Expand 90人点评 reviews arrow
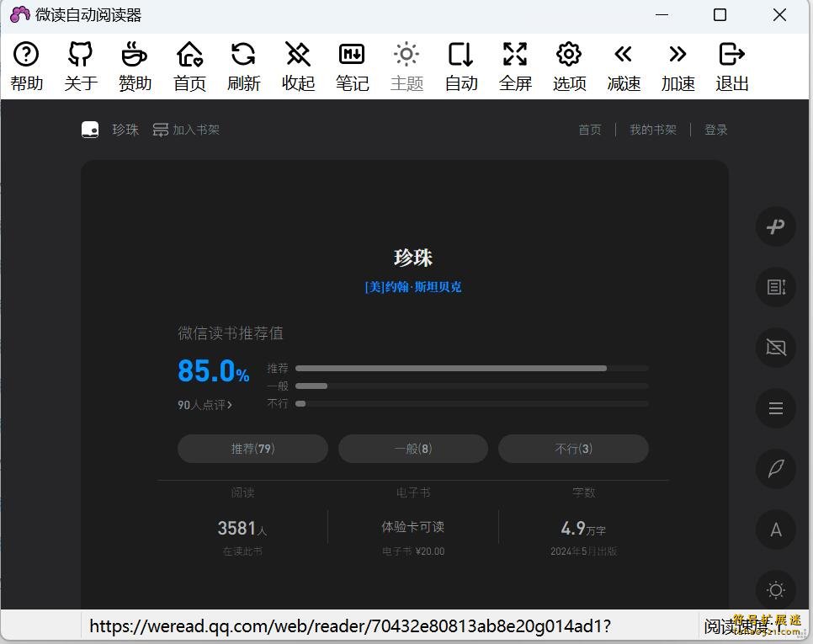The width and height of the screenshot is (813, 644). click(x=205, y=405)
